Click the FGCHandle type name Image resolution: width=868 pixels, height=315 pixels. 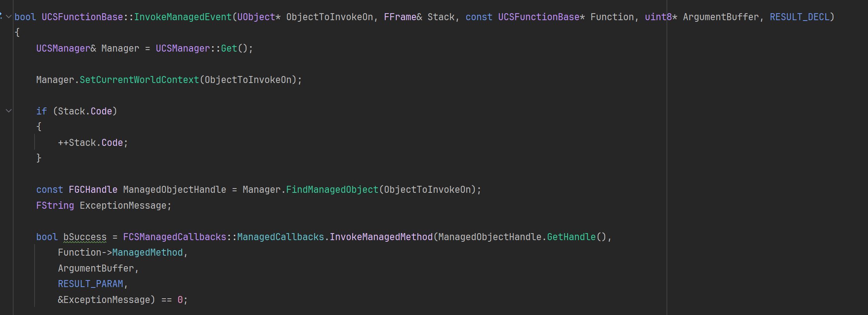93,190
